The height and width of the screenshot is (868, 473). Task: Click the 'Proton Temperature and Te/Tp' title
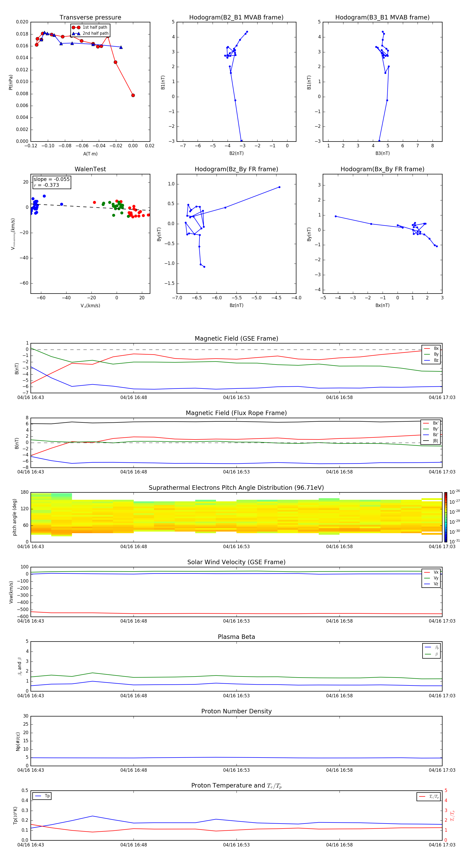pyautogui.click(x=236, y=786)
